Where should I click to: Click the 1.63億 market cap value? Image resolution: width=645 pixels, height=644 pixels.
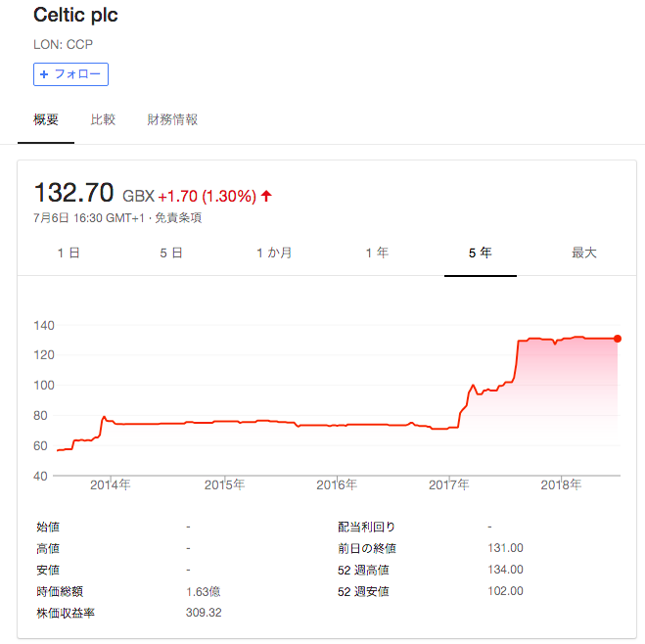204,591
